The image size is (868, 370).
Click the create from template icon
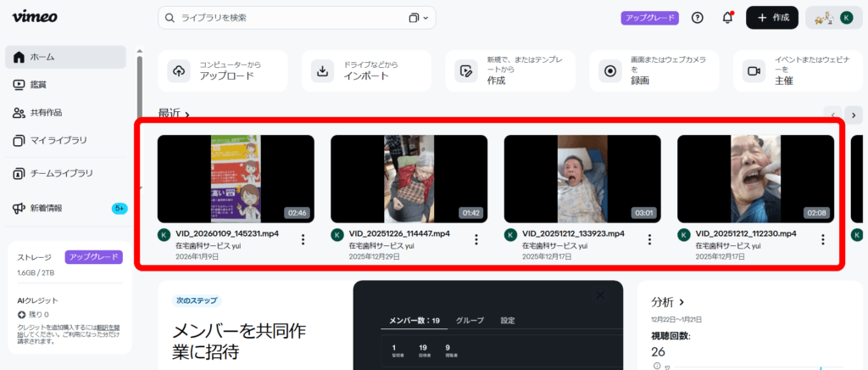coord(465,70)
